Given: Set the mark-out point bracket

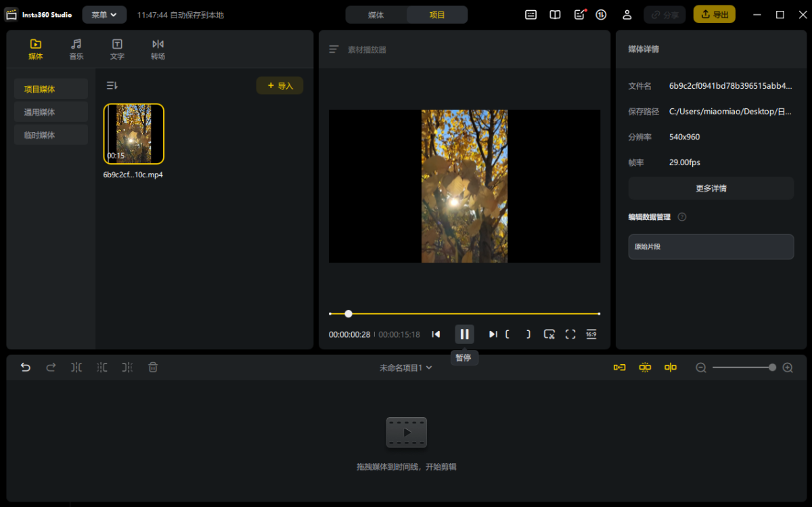Looking at the screenshot, I should pos(528,334).
